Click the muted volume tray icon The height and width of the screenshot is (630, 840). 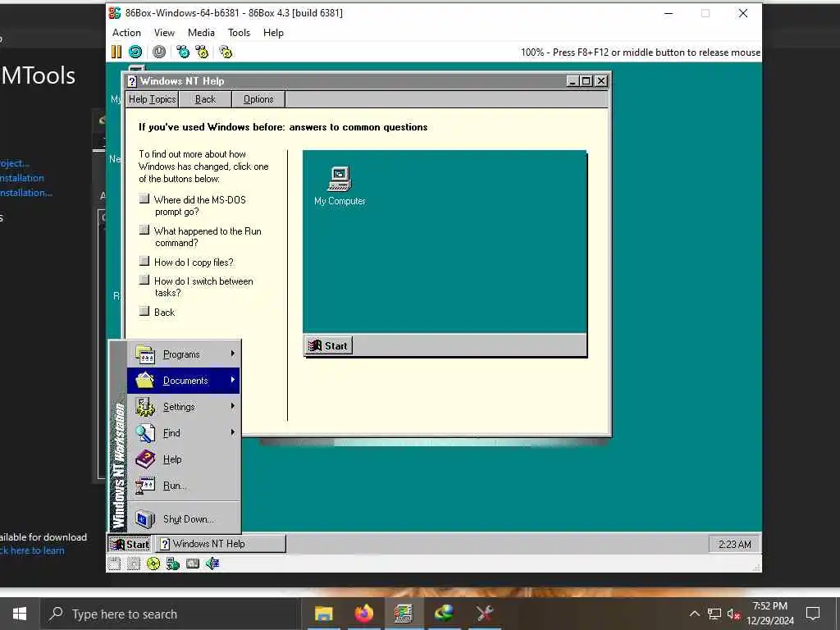[x=733, y=614]
